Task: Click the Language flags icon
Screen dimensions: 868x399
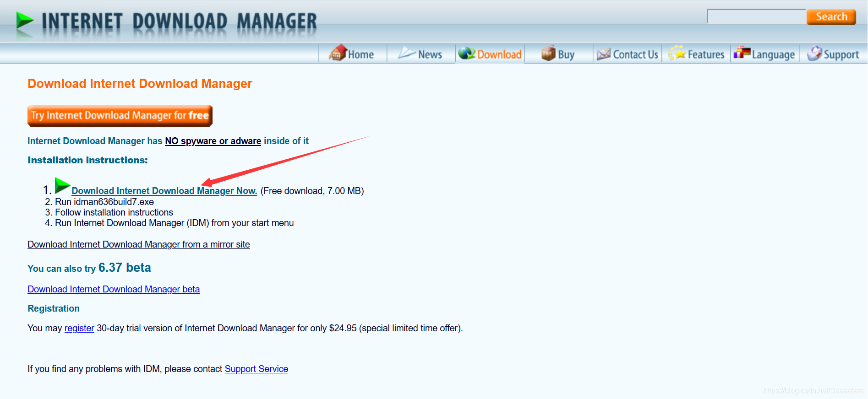Action: coord(742,53)
